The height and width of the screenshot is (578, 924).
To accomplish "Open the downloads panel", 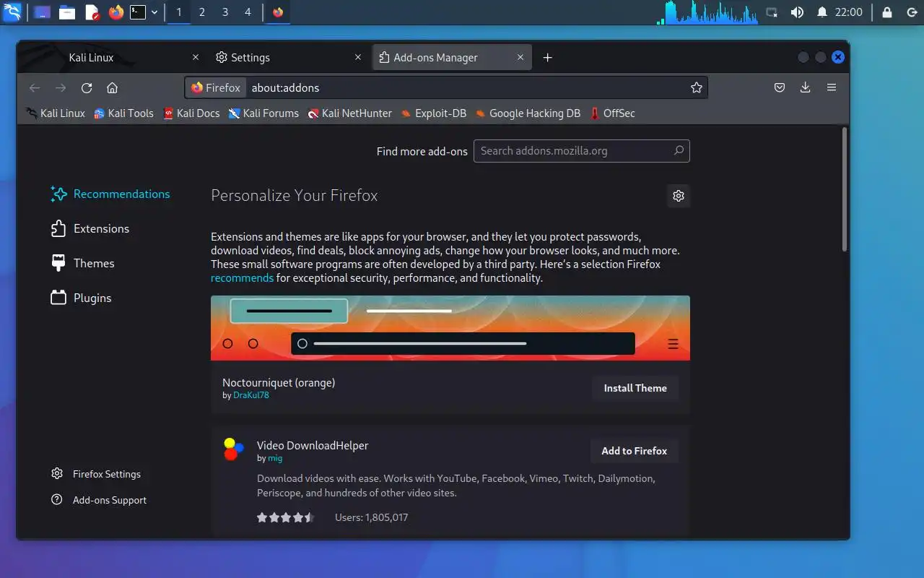I will point(806,88).
